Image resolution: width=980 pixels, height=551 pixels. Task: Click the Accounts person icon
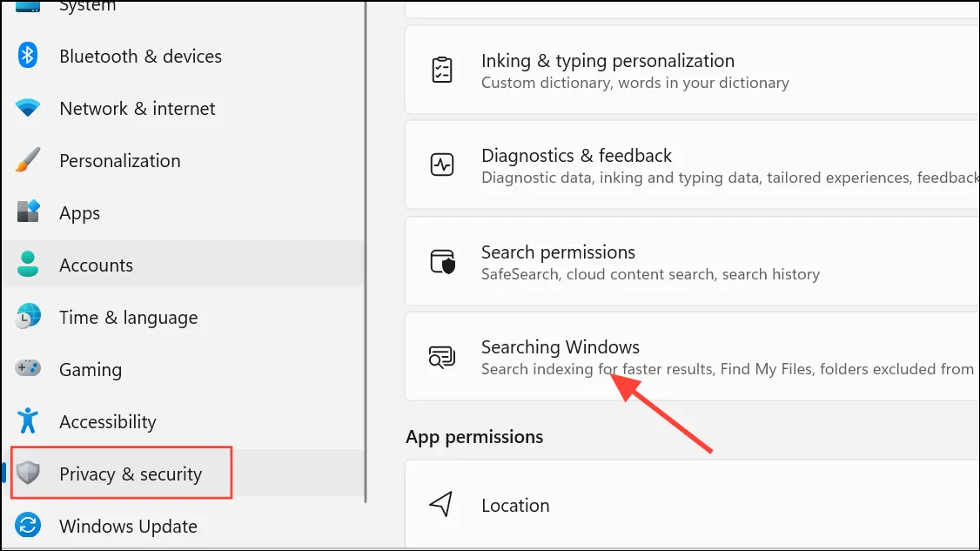click(x=28, y=265)
